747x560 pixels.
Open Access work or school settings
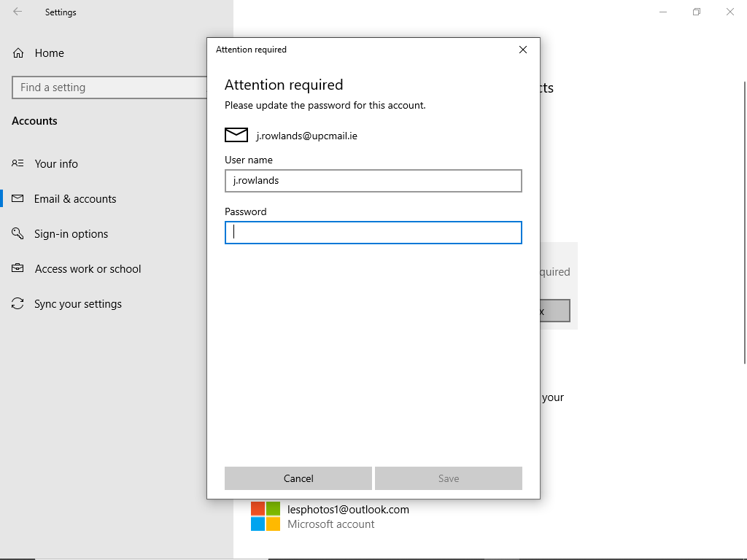tap(88, 269)
